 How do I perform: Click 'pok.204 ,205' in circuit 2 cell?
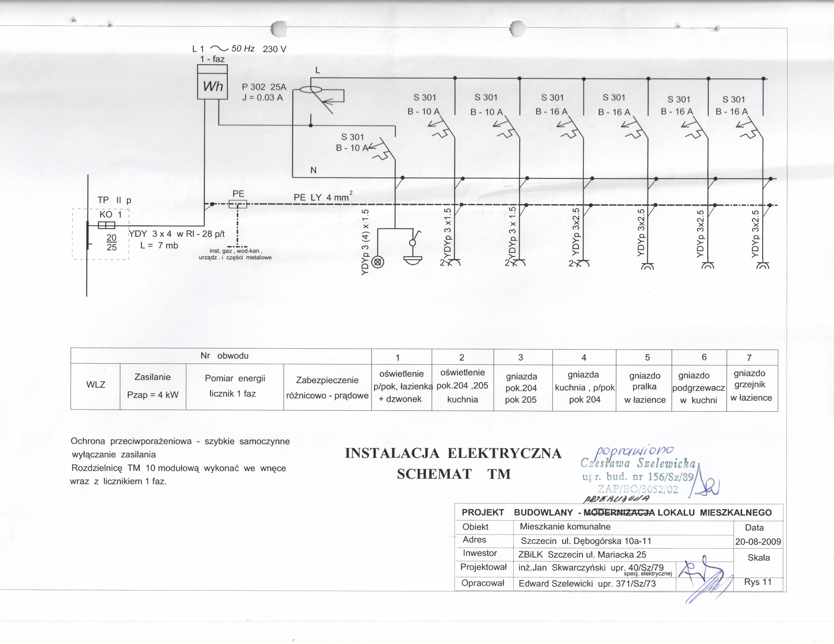pos(462,386)
